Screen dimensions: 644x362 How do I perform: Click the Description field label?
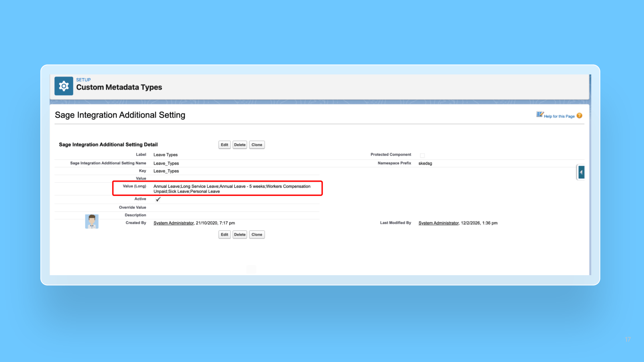click(x=136, y=215)
